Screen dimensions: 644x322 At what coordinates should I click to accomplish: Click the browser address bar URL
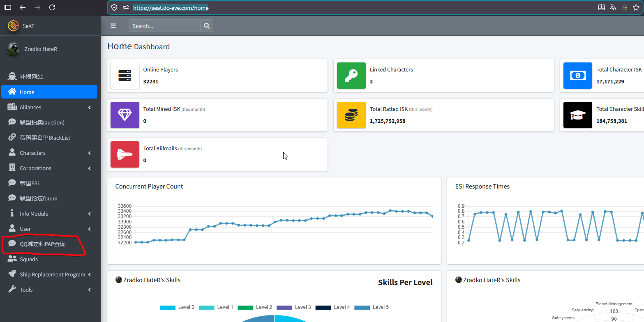click(x=171, y=8)
